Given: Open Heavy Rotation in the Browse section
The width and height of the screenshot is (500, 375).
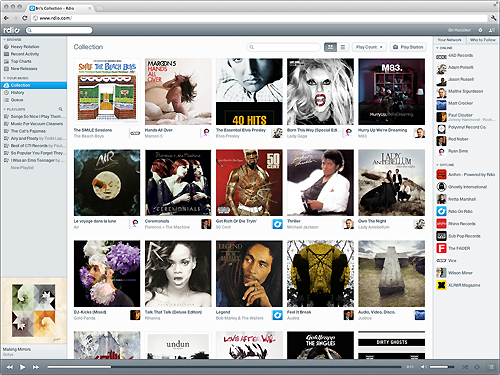Looking at the screenshot, I should click(x=25, y=47).
